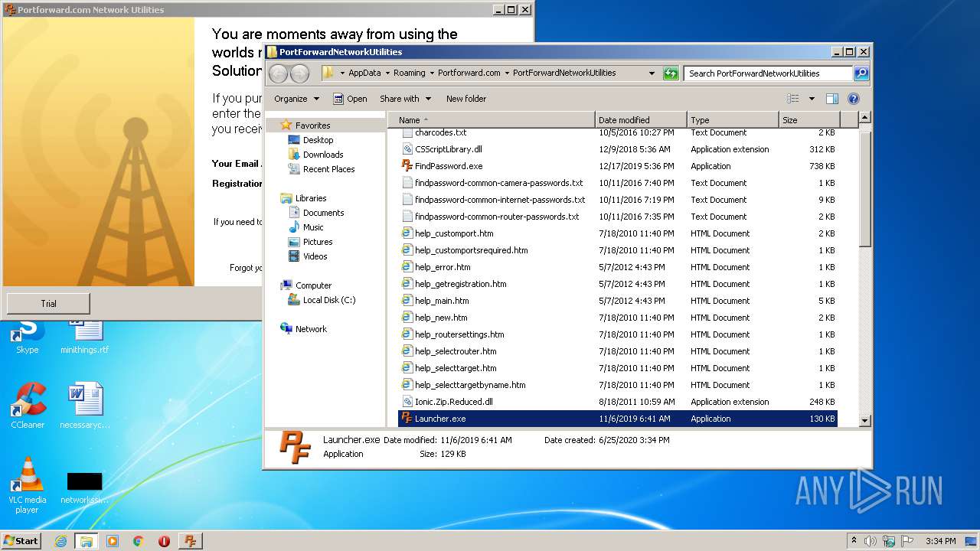Viewport: 980px width, 551px height.
Task: Click the Explorer Back navigation button
Action: tap(279, 73)
